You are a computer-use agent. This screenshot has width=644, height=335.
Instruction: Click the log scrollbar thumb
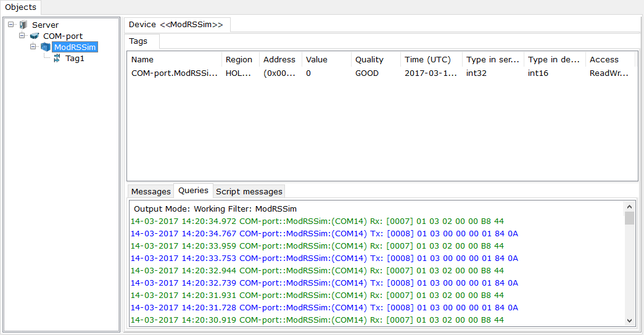point(629,218)
